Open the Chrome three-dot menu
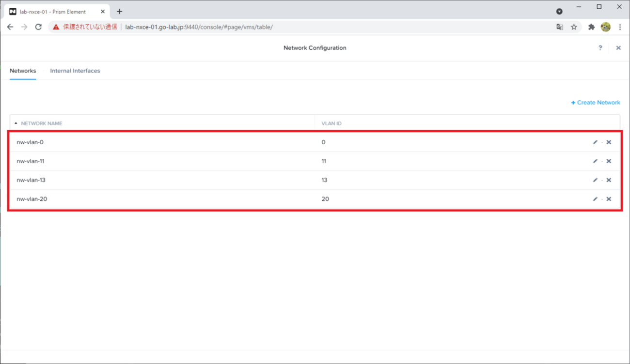Screen dimensions: 630x364 point(620,27)
